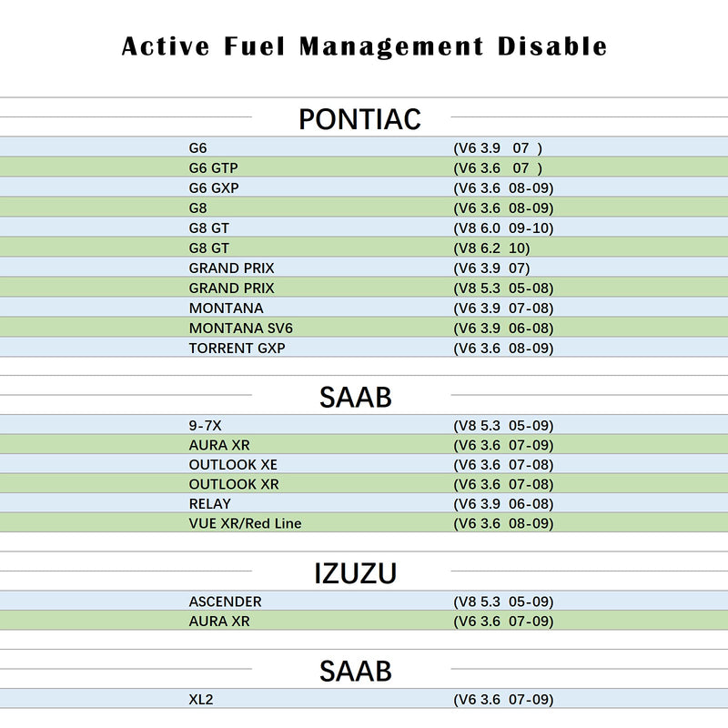Click the 'Active Fuel Management Disable' title
The width and height of the screenshot is (728, 728).
click(x=365, y=47)
